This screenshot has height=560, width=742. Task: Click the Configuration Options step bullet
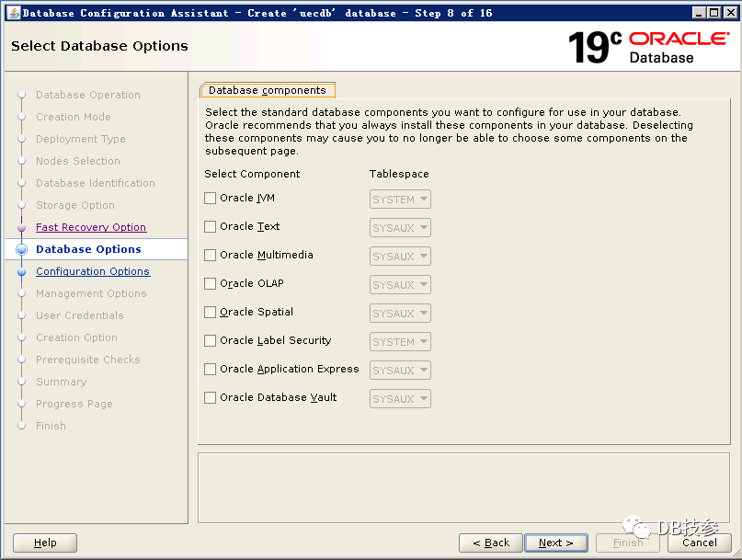21,271
